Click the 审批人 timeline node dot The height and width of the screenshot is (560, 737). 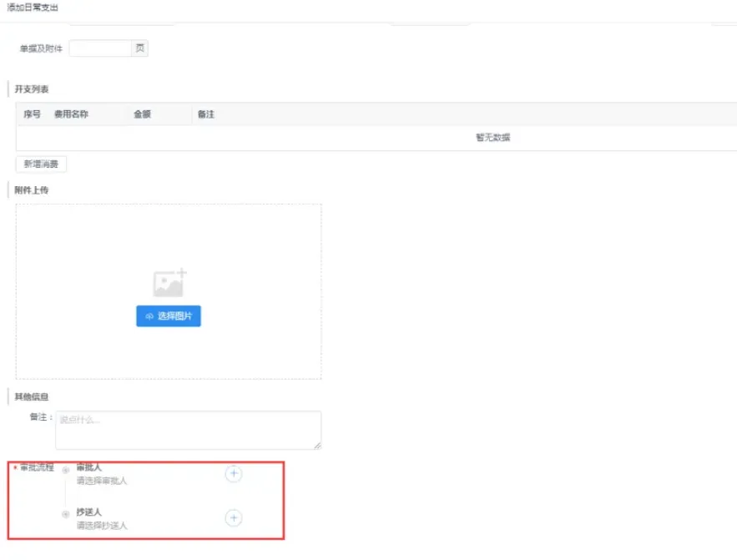(66, 470)
